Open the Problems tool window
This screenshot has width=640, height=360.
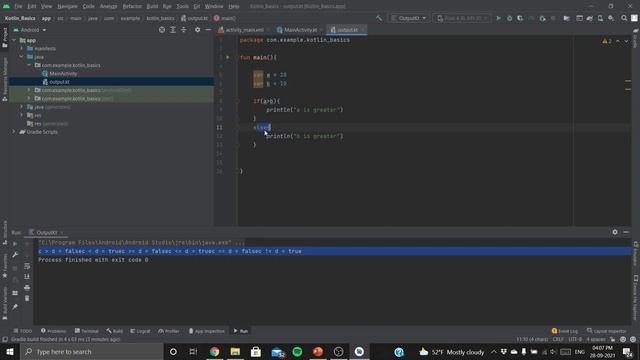(x=53, y=331)
